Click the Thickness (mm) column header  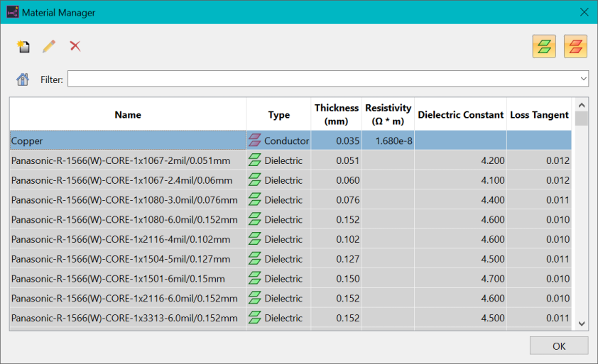pyautogui.click(x=337, y=114)
